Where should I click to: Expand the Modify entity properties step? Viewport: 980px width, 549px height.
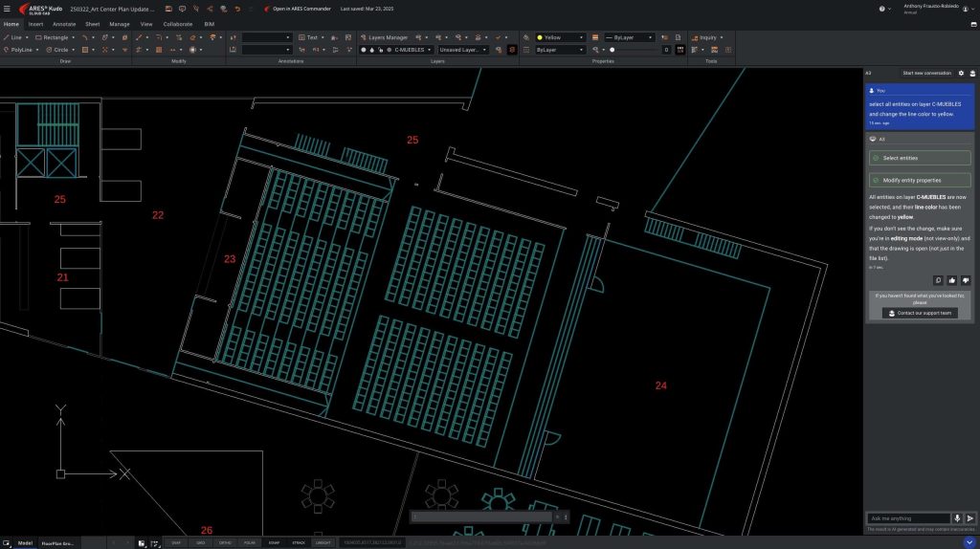pos(920,180)
